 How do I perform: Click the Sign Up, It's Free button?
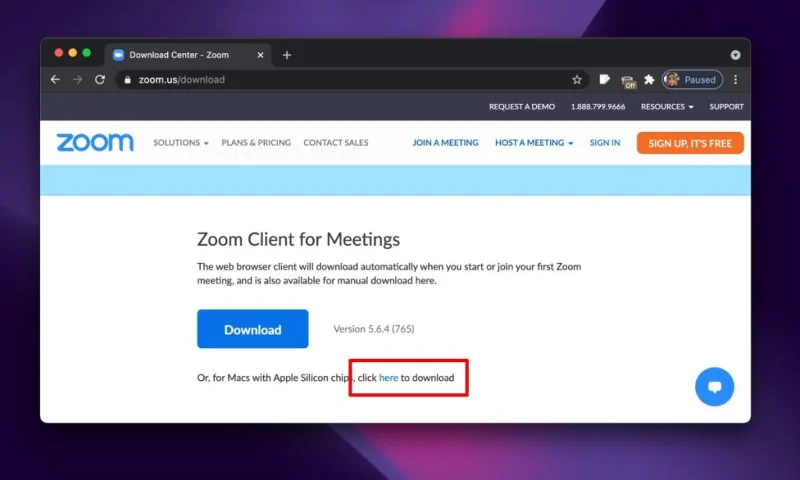pos(690,143)
